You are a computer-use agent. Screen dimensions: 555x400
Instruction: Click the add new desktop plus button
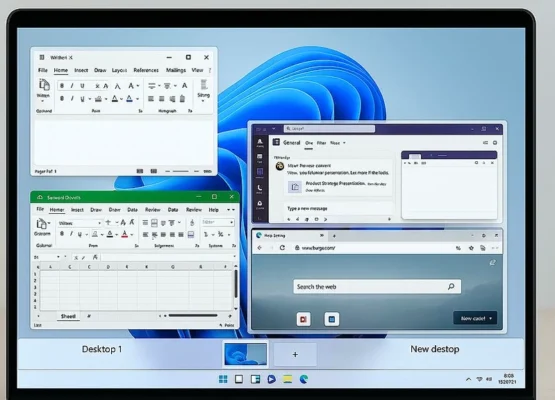pyautogui.click(x=295, y=354)
